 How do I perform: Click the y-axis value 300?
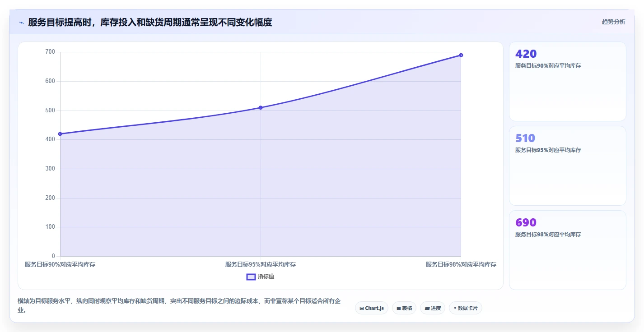coord(50,169)
